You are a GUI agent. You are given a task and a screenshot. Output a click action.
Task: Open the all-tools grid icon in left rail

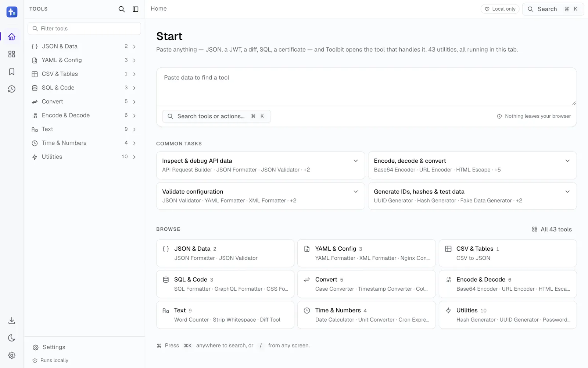[12, 54]
